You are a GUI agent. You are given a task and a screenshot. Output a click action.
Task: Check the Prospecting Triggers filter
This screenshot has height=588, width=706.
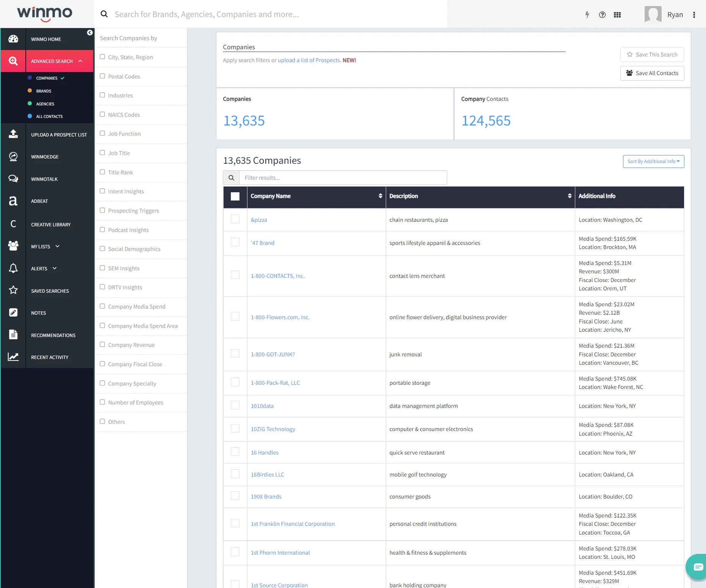tap(102, 210)
